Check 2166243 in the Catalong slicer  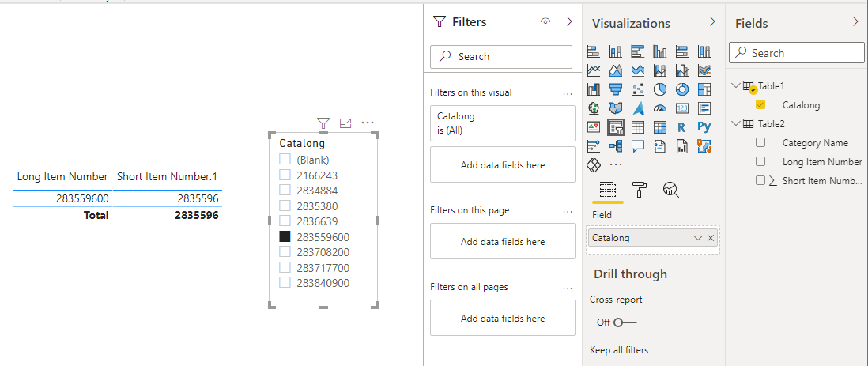pyautogui.click(x=285, y=175)
